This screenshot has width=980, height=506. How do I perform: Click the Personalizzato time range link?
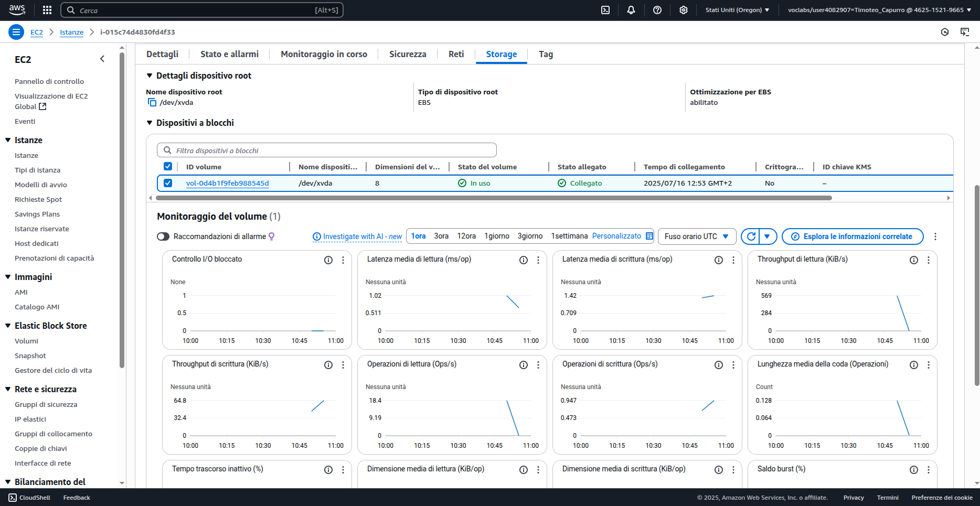[616, 236]
